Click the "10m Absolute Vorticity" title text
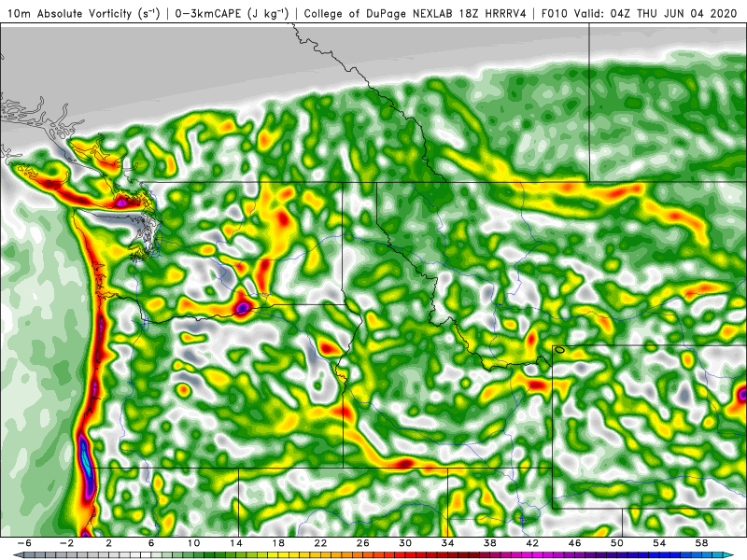The width and height of the screenshot is (747, 560). [x=69, y=13]
